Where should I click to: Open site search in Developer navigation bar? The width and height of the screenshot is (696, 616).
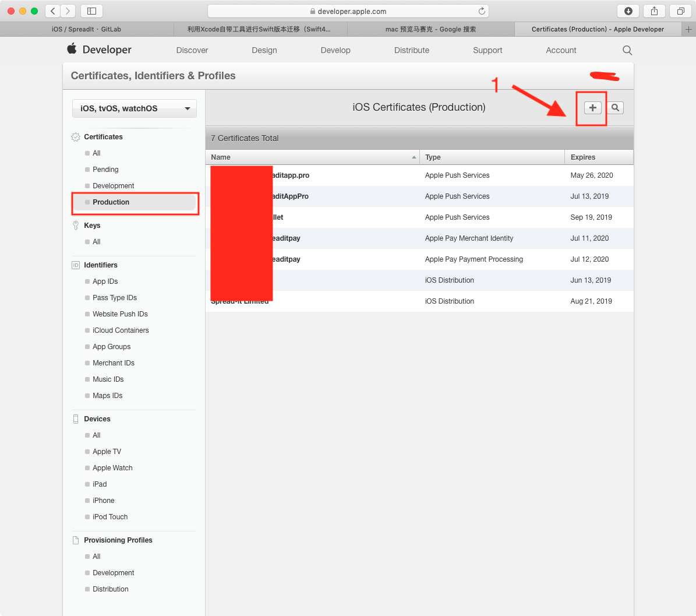pos(627,51)
